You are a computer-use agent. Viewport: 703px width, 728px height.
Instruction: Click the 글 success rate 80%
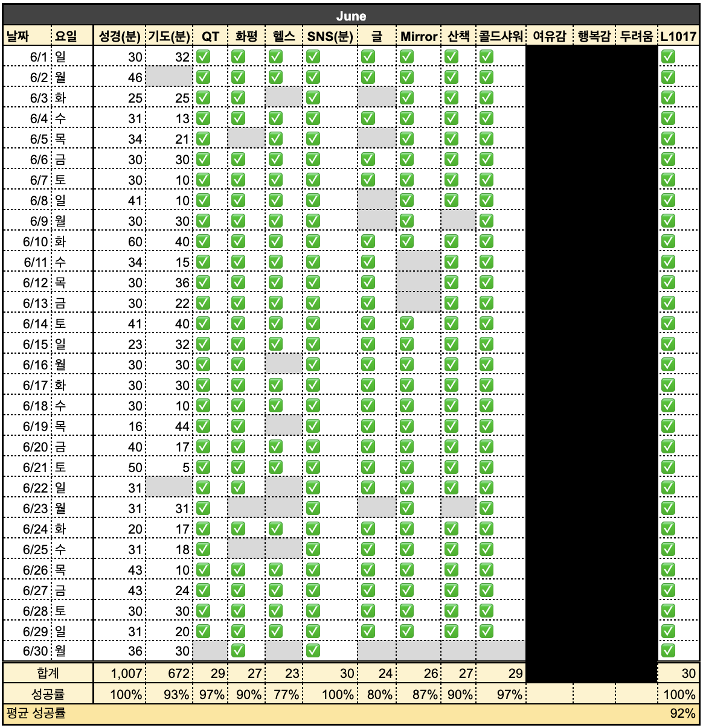[377, 694]
